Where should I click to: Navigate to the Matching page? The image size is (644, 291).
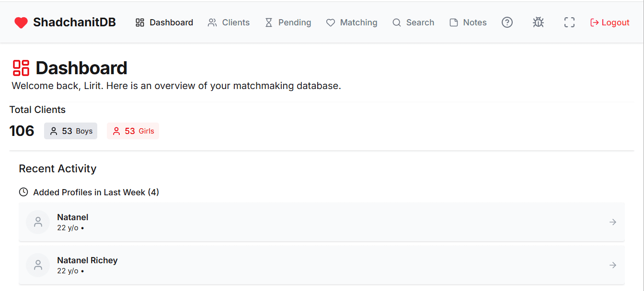[352, 22]
